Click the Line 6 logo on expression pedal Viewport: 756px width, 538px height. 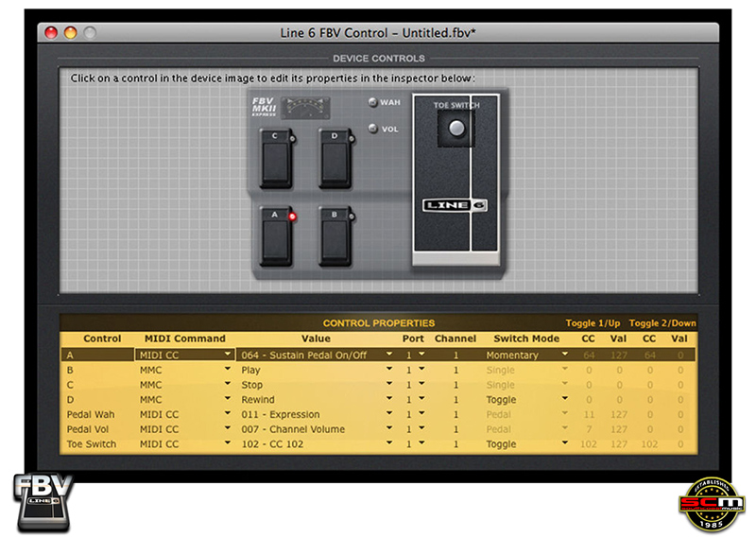click(455, 205)
